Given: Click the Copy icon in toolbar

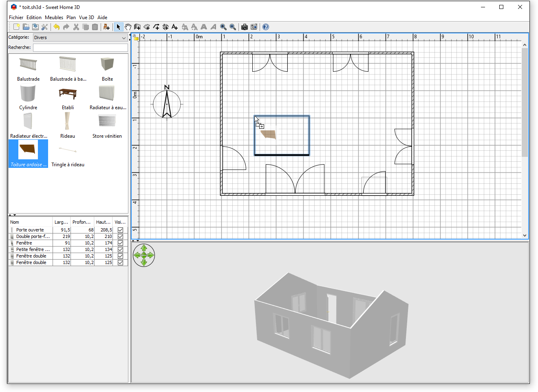Looking at the screenshot, I should click(86, 27).
